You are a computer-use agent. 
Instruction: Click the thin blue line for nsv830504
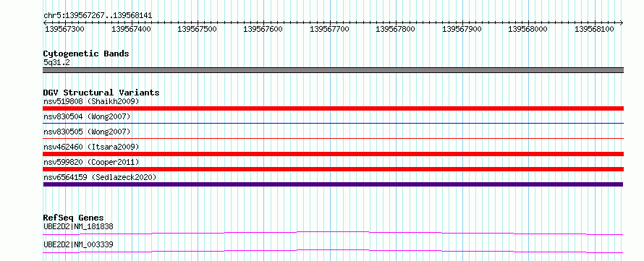click(x=333, y=123)
